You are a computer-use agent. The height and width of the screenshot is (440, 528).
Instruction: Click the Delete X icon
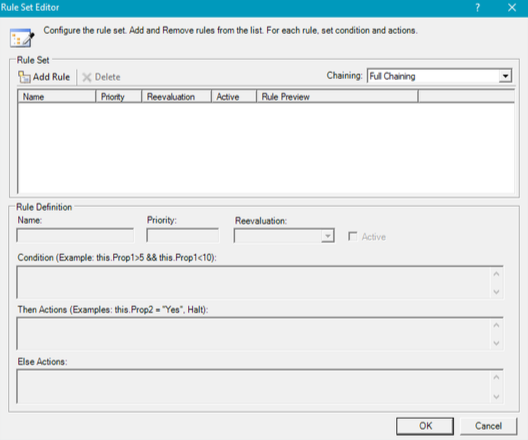click(87, 77)
